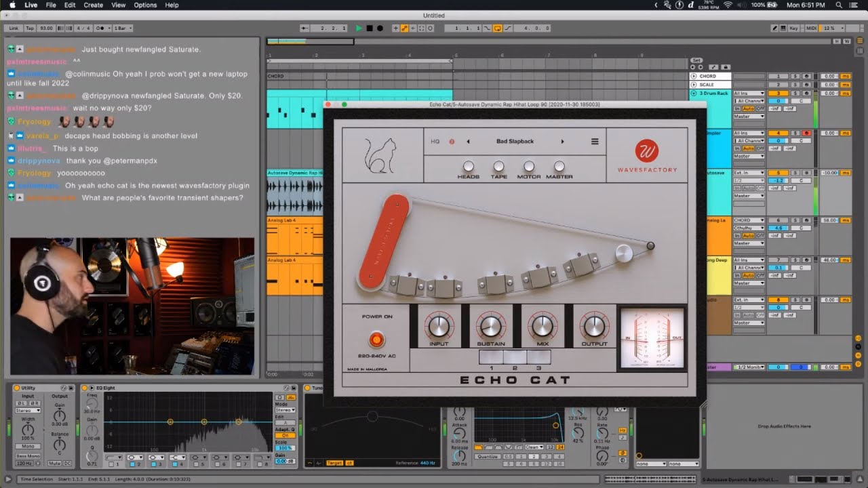Click the Link button
Viewport: 868px width, 488px height.
click(x=14, y=28)
